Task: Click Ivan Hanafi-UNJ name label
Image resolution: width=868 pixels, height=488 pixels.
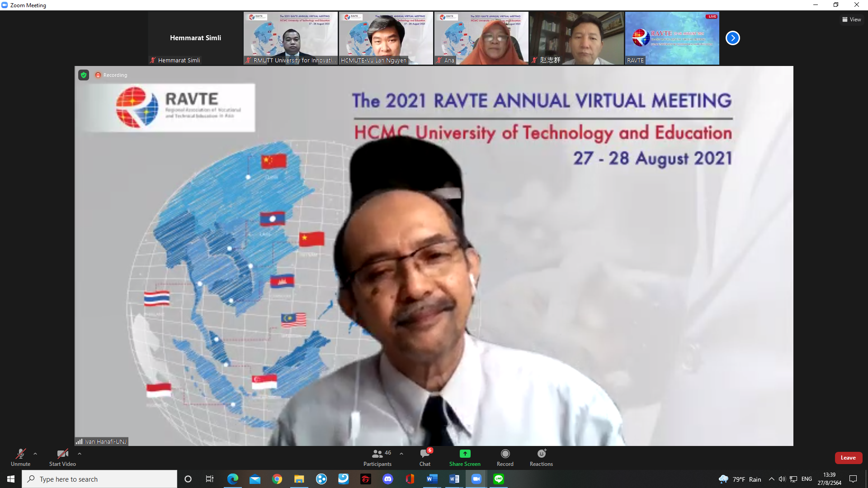Action: (105, 441)
